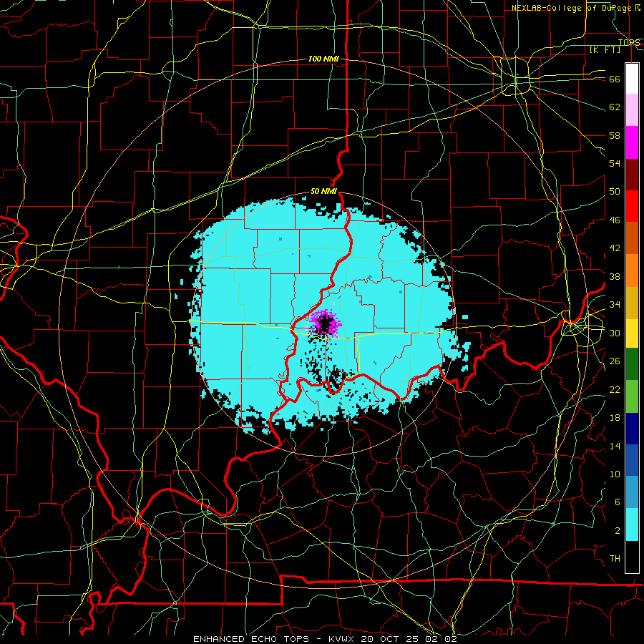
Task: Choose the bright red legend swatch
Action: coord(632,206)
